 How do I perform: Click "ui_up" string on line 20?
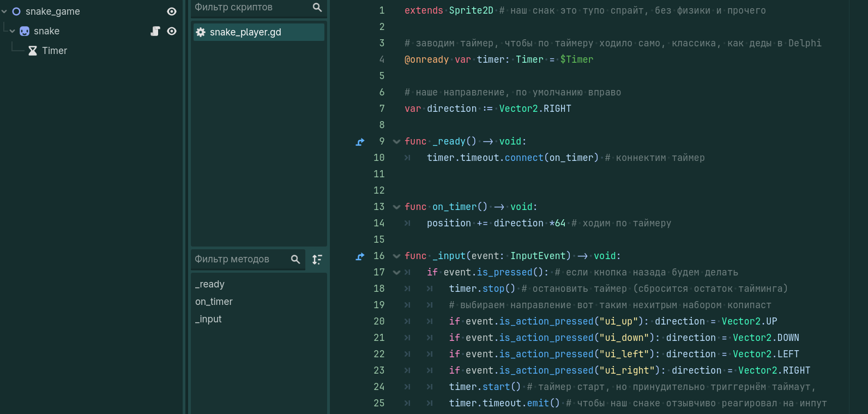618,321
